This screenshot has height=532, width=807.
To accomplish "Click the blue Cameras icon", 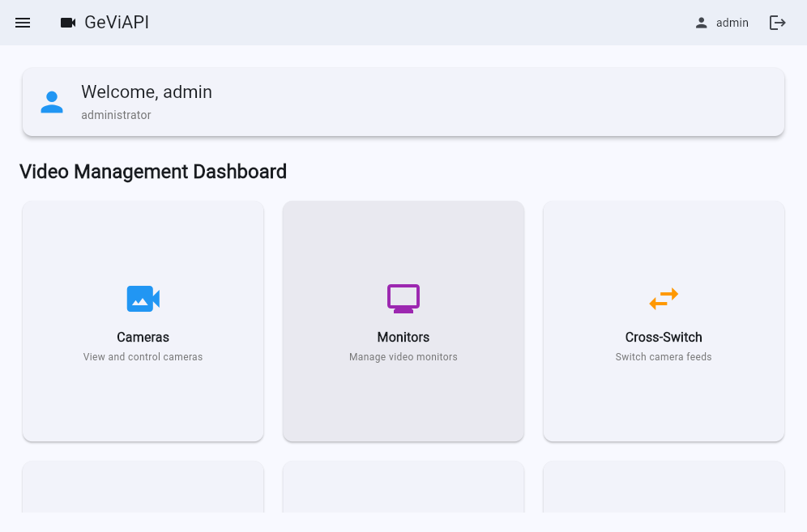I will pyautogui.click(x=143, y=299).
